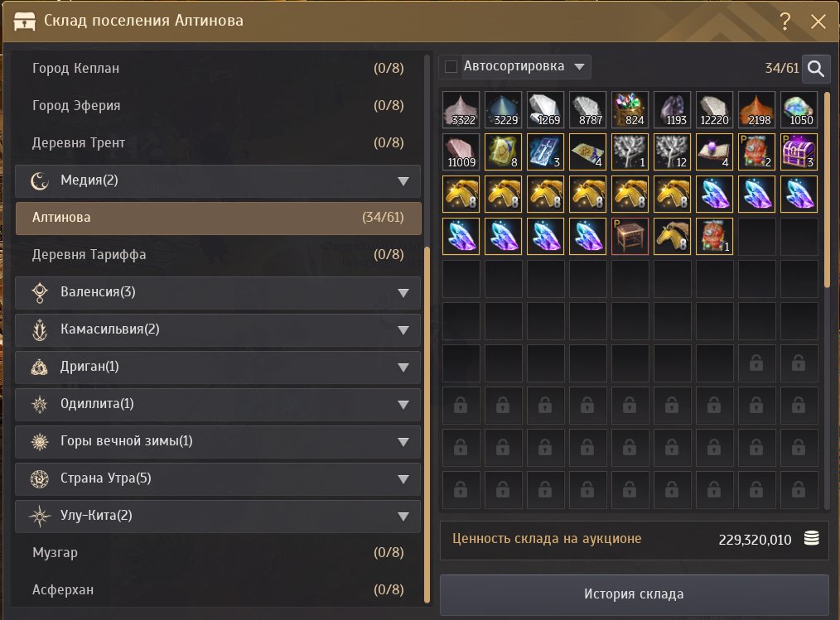Open the warehouse search magnifier icon
Viewport: 840px width, 620px height.
point(815,69)
